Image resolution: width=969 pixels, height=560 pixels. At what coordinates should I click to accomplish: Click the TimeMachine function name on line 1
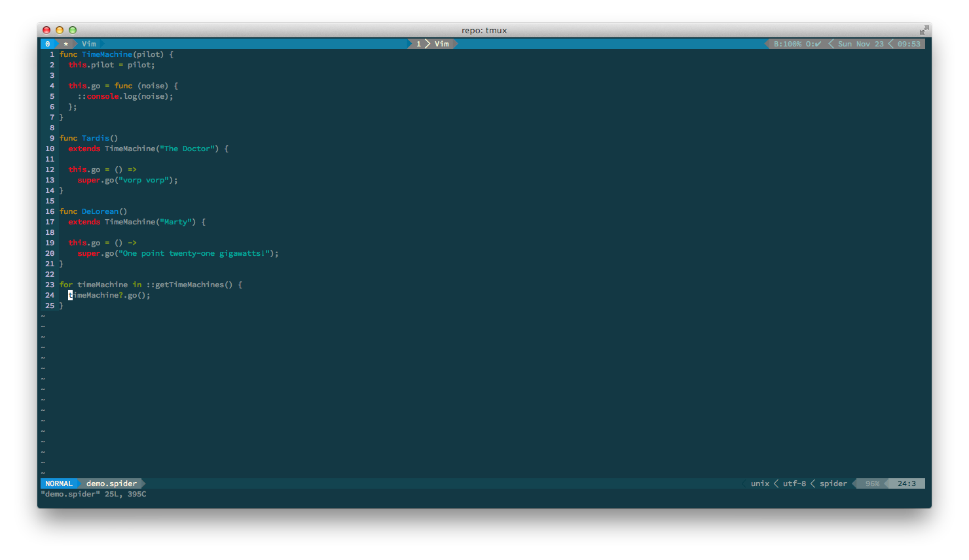[107, 54]
